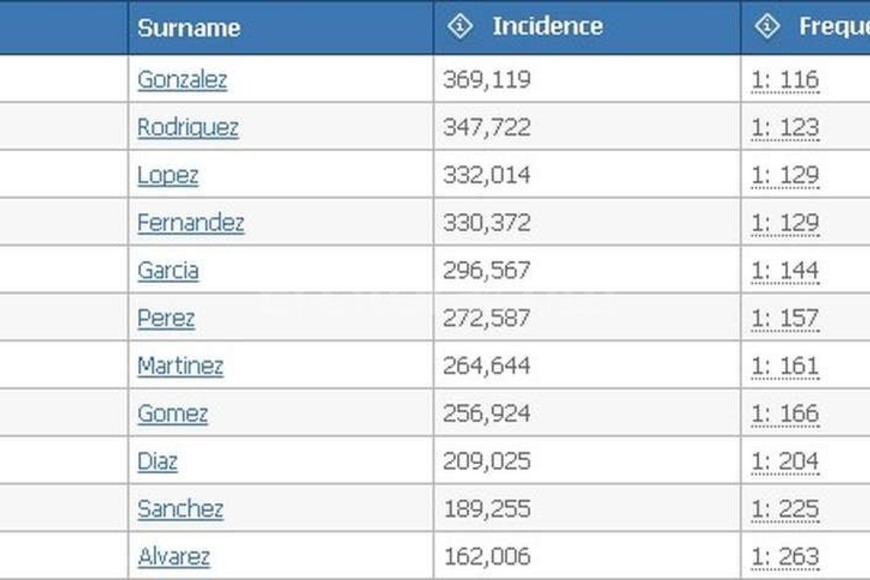The width and height of the screenshot is (870, 580).
Task: Click the info icon beside Incidence
Action: tap(460, 27)
